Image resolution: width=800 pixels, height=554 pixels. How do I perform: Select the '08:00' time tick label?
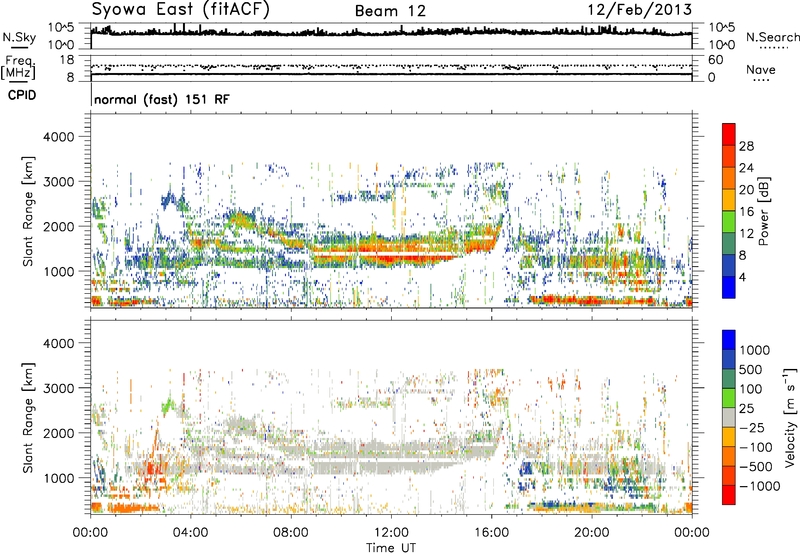pyautogui.click(x=291, y=533)
